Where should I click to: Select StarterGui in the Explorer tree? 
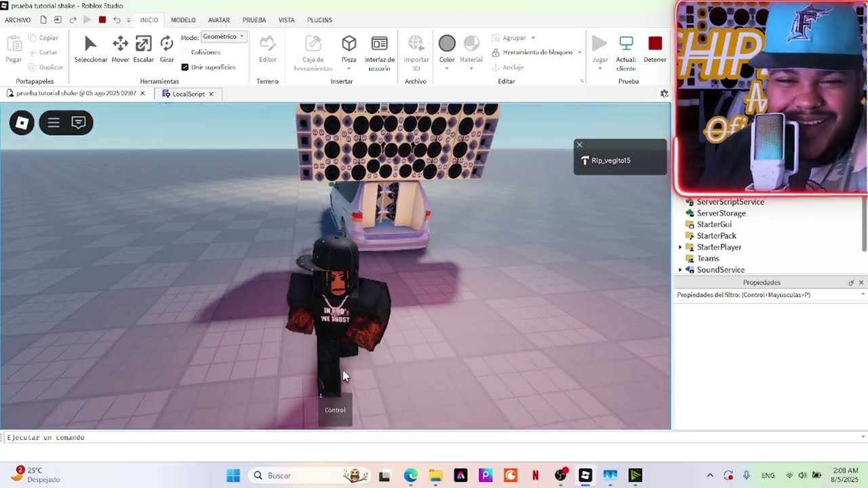[x=714, y=224]
